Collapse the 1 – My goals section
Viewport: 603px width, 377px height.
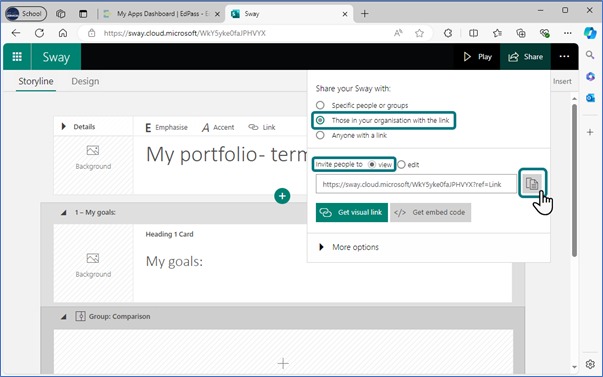pyautogui.click(x=63, y=212)
